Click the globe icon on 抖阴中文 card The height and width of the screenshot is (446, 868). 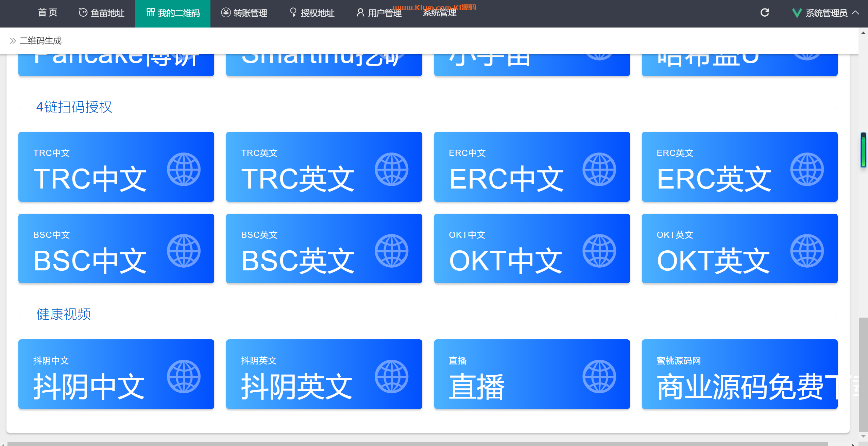(184, 376)
